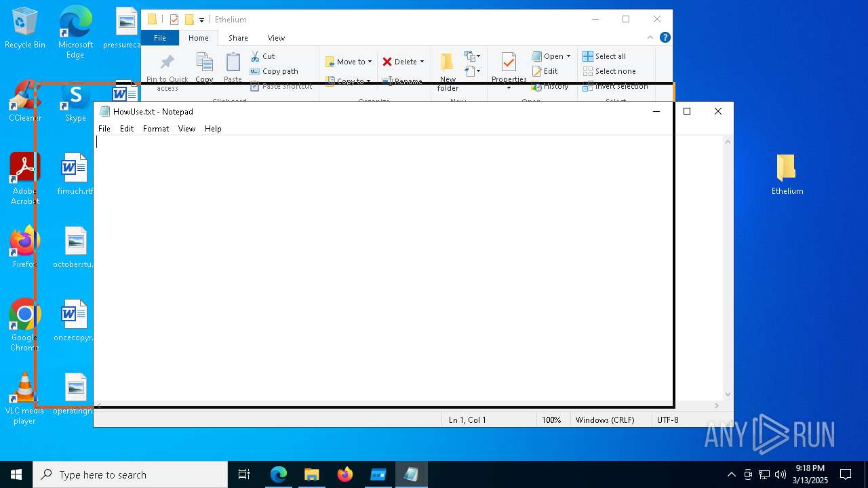Viewport: 868px width, 488px height.
Task: Show hidden system tray icons
Action: 731,474
